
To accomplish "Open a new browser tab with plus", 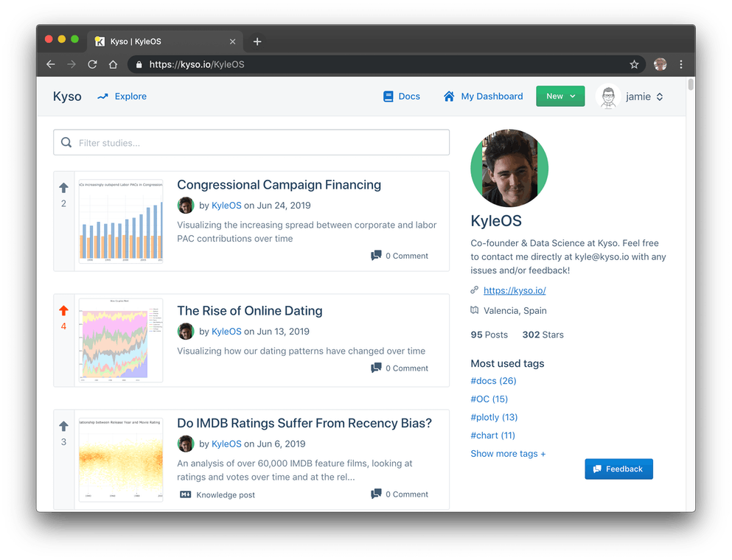I will coord(257,41).
